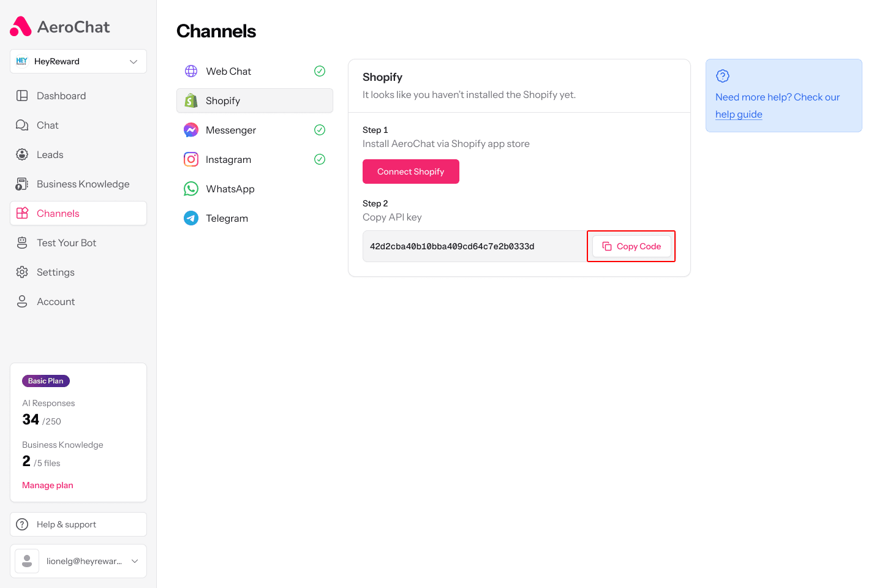This screenshot has height=588, width=882.
Task: Click the Settings gear icon
Action: pyautogui.click(x=22, y=272)
